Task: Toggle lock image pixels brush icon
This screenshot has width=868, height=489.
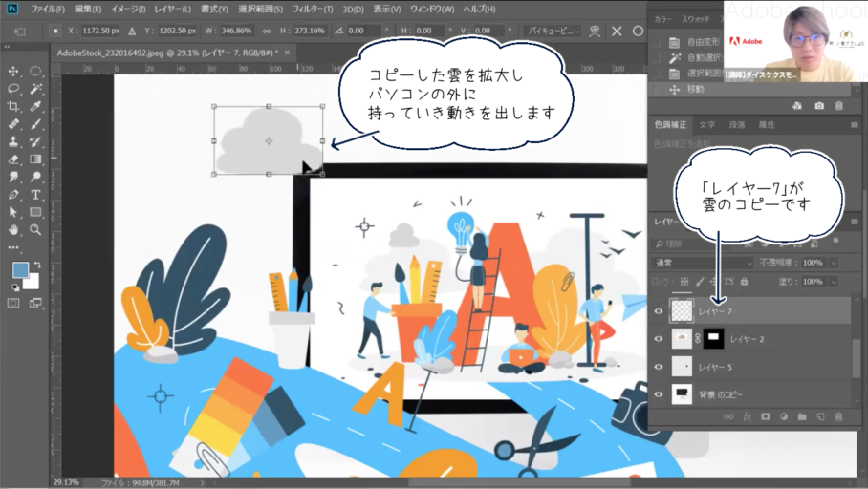Action: [700, 282]
